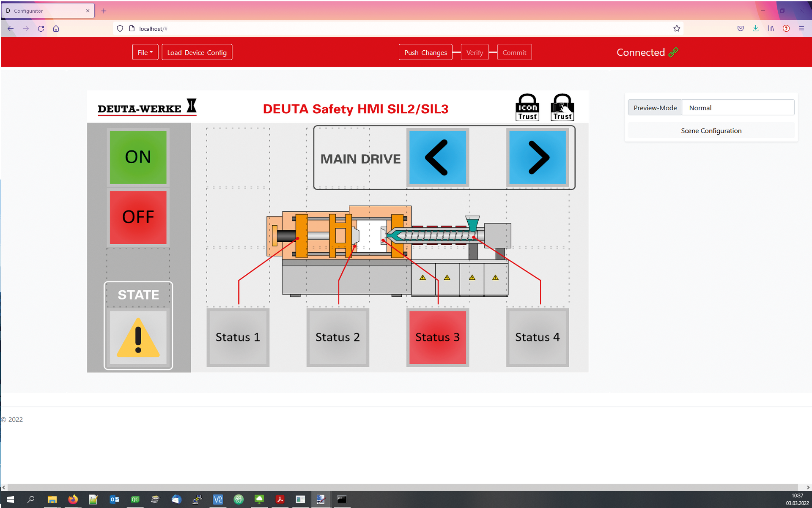Image resolution: width=812 pixels, height=508 pixels.
Task: Click the right arrow Main Drive button
Action: pos(538,157)
